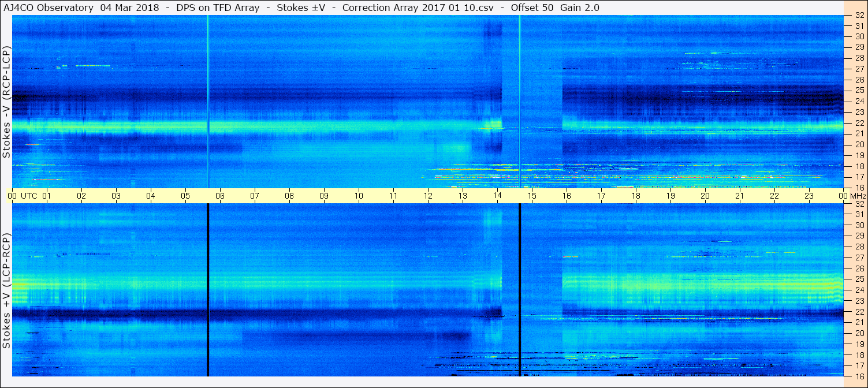Click the 27 MHz tick of lower panel

[859, 258]
